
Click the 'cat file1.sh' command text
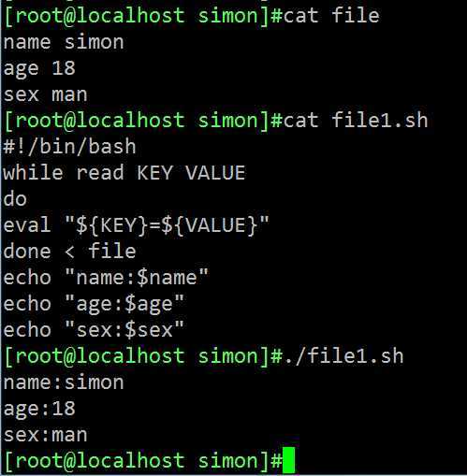pyautogui.click(x=356, y=121)
